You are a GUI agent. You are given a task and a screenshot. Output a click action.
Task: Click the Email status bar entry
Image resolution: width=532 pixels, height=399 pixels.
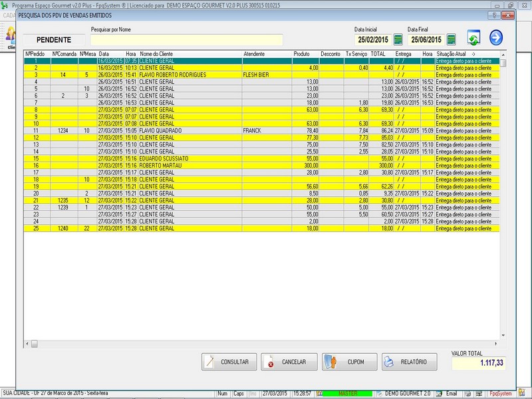[452, 394]
